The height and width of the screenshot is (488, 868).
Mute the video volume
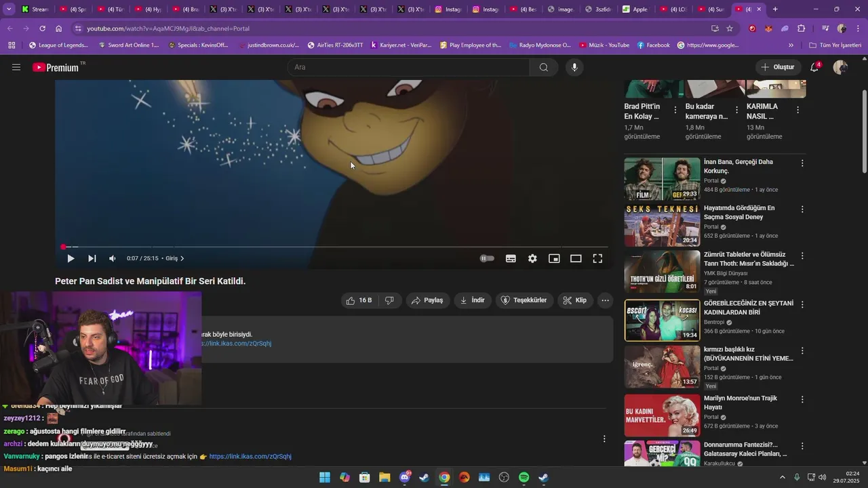[x=113, y=258]
